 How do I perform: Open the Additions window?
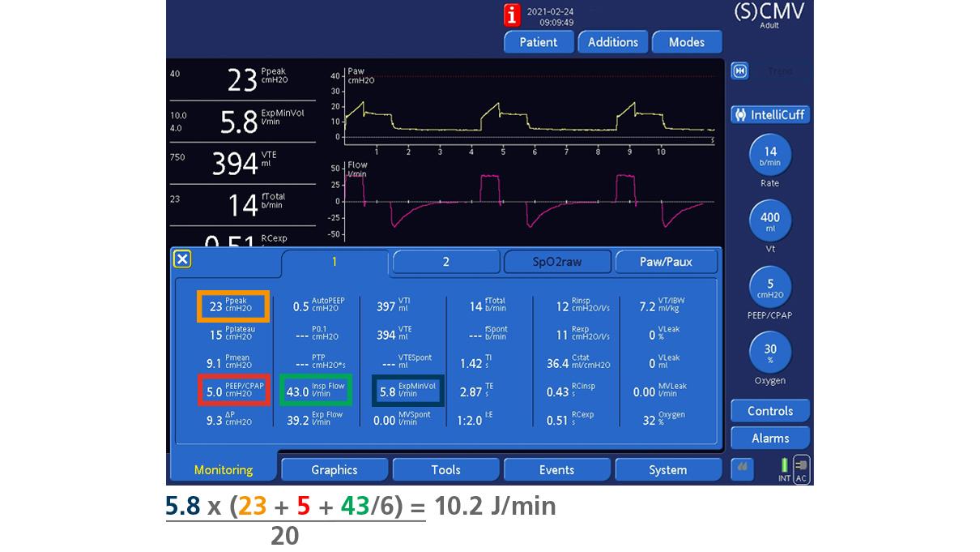pos(612,42)
